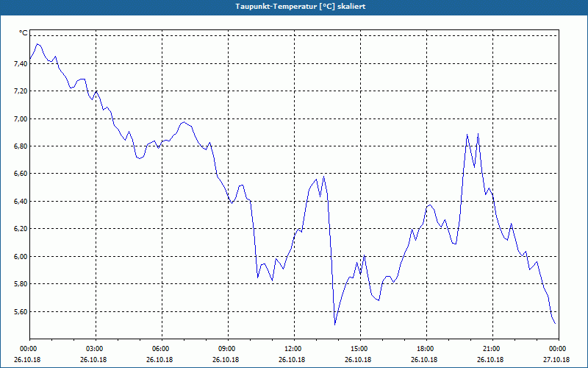The width and height of the screenshot is (588, 368).
Task: Click the 06:00 time axis label
Action: pos(162,349)
